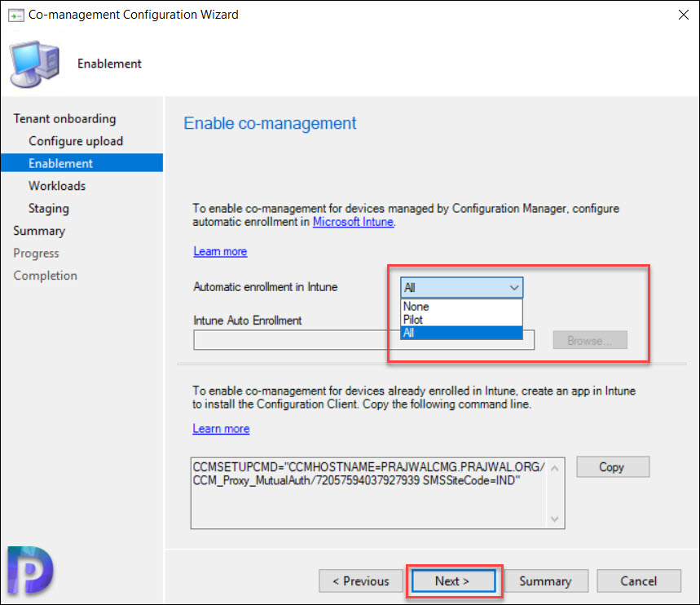Open the Workloads step
This screenshot has height=605, width=700.
click(57, 186)
